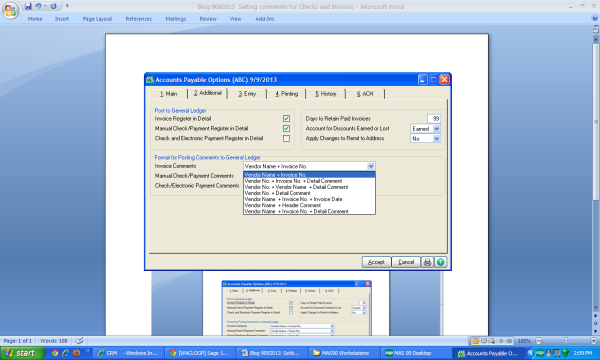Open the View ribbon tab

235,19
